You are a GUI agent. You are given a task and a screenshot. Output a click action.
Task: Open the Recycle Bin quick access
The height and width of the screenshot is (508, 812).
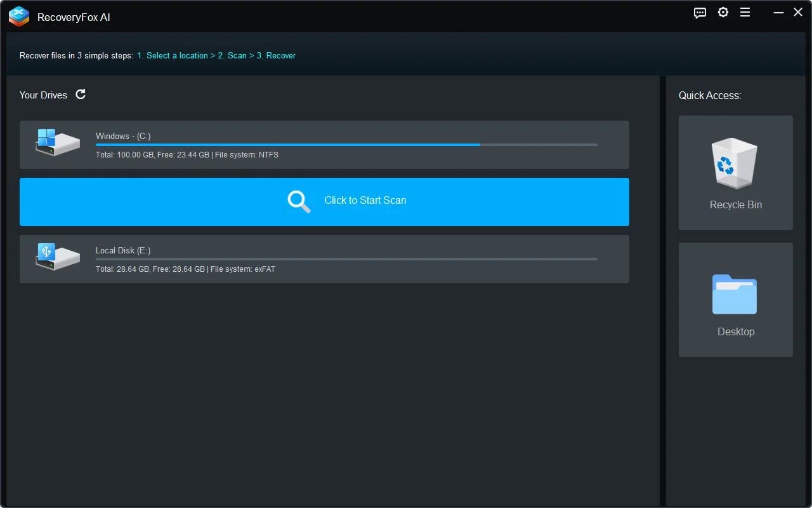(x=735, y=172)
